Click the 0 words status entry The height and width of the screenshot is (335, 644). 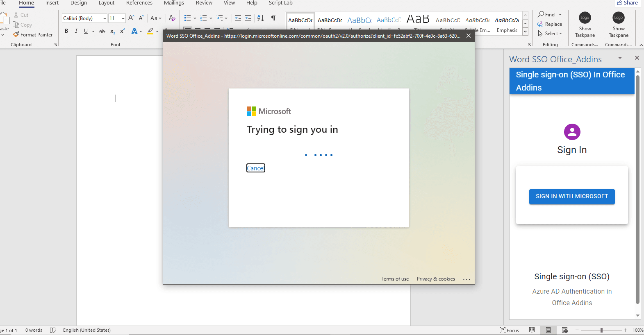[34, 330]
